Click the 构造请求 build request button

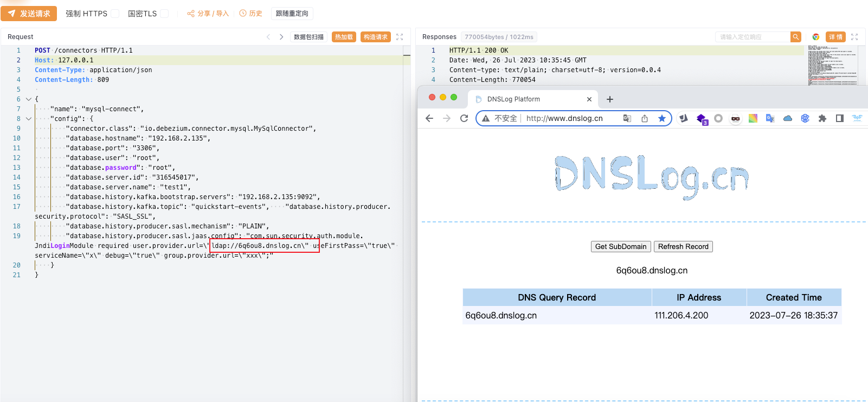[x=375, y=37]
